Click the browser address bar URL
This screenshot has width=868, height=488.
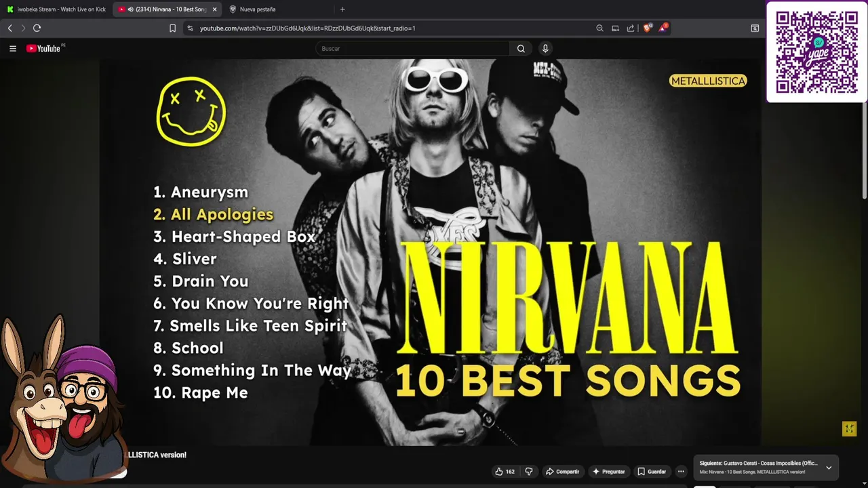point(307,28)
